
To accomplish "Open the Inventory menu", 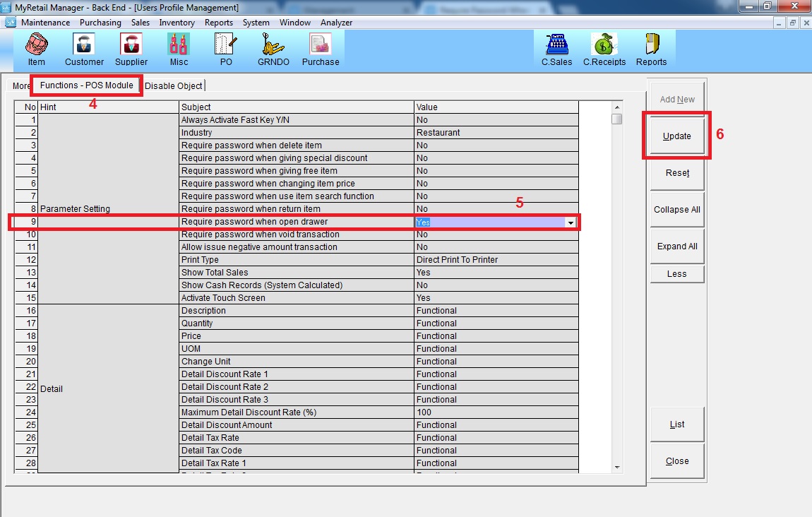I will pos(177,23).
